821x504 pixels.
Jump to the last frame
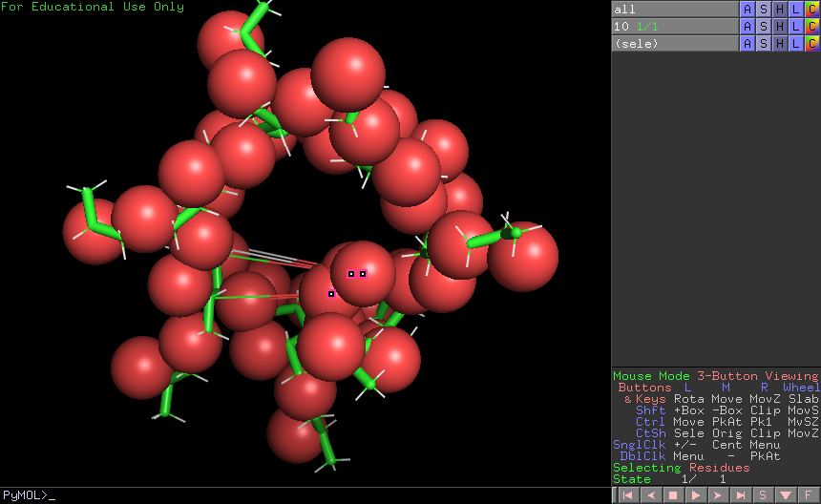coord(740,495)
